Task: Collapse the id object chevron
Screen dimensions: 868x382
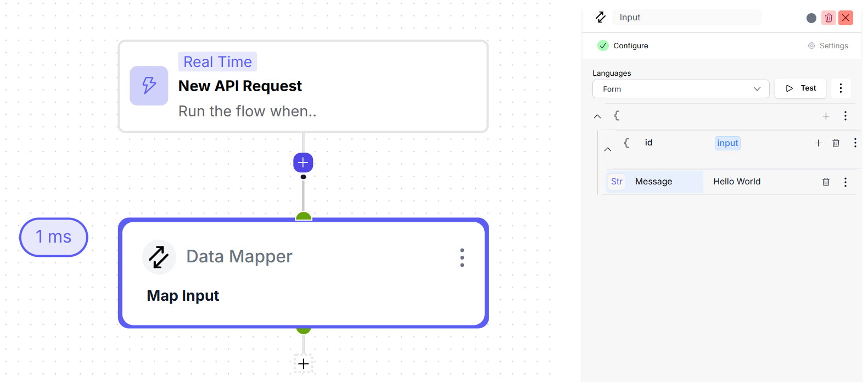Action: (x=608, y=149)
